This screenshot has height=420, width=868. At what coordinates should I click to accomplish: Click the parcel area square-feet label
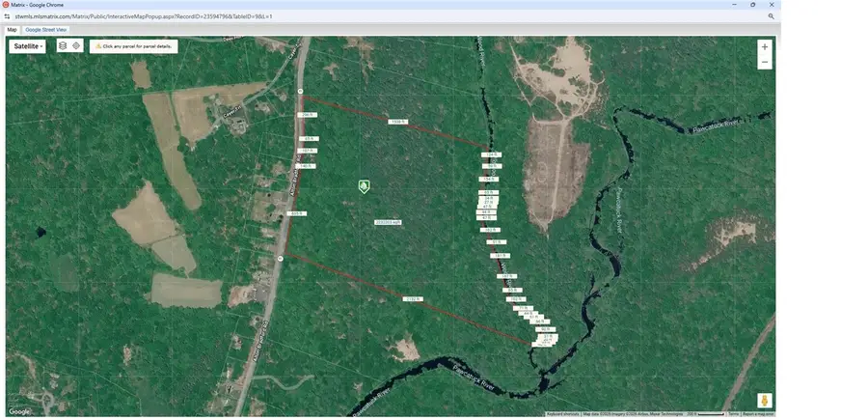[x=388, y=222]
